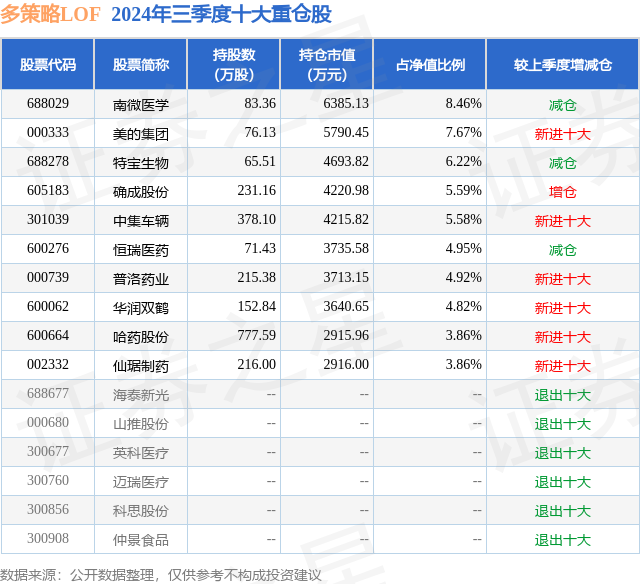
Task: Select stock code 605183
Action: [48, 191]
